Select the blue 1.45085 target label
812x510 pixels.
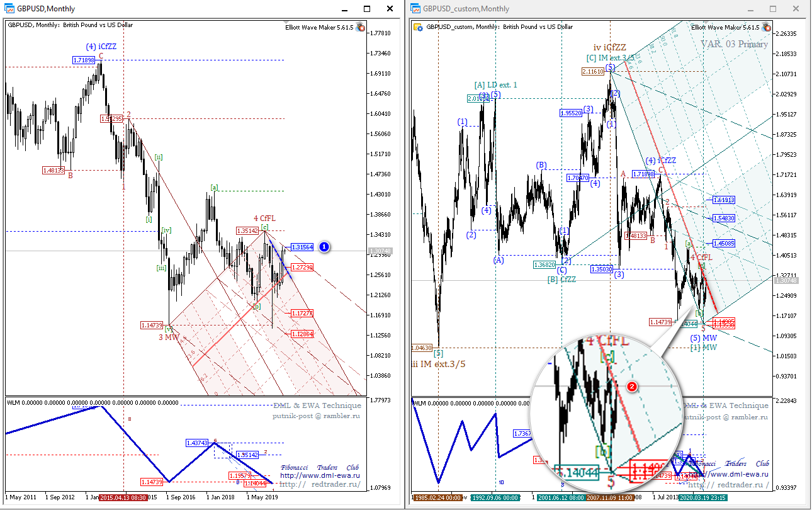[724, 243]
